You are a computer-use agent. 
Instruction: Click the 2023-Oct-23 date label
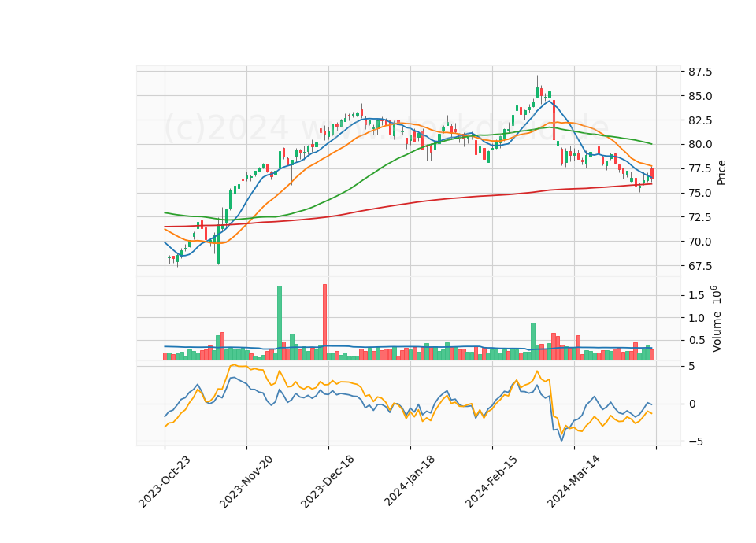coord(165,481)
